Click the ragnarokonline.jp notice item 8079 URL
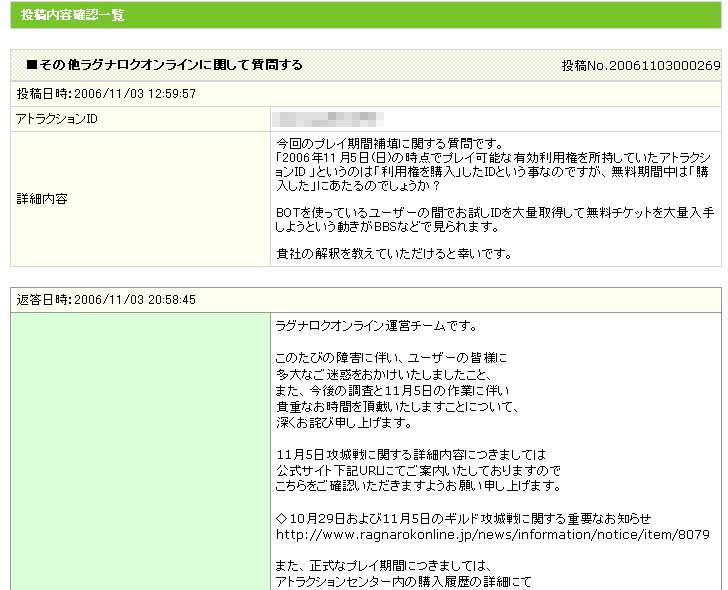The image size is (728, 590). (x=493, y=535)
